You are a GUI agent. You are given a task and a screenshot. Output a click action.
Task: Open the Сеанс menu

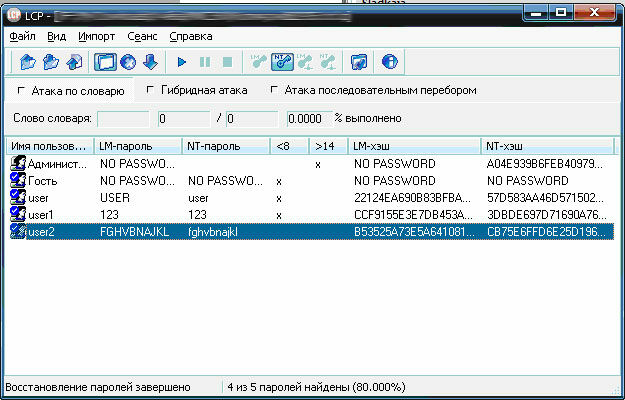(x=142, y=36)
